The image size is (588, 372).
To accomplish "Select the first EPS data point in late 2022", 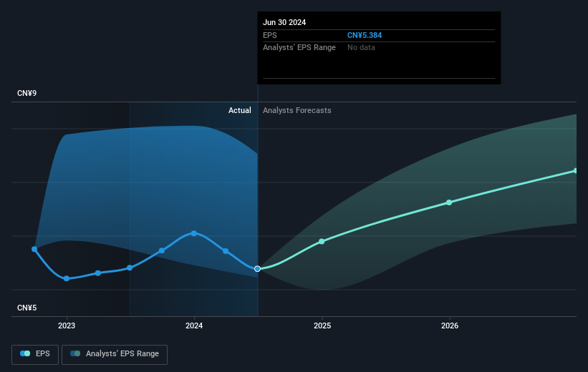I will pos(34,249).
